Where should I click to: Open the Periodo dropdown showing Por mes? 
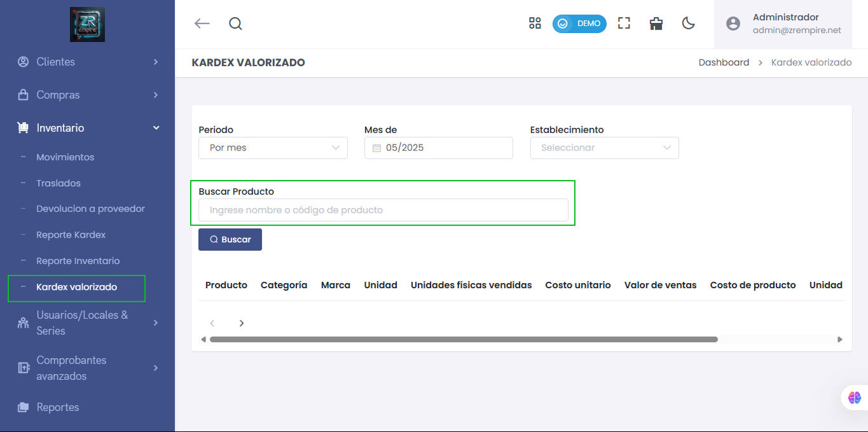[x=273, y=148]
